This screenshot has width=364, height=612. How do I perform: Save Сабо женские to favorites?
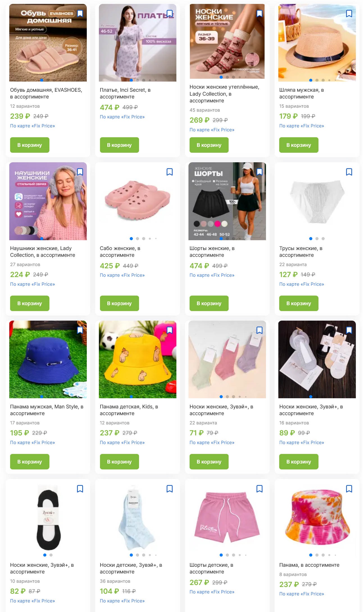(x=170, y=172)
